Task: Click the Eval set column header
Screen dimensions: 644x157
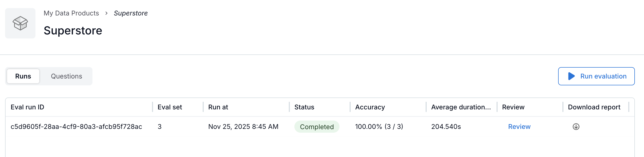Action: [170, 107]
